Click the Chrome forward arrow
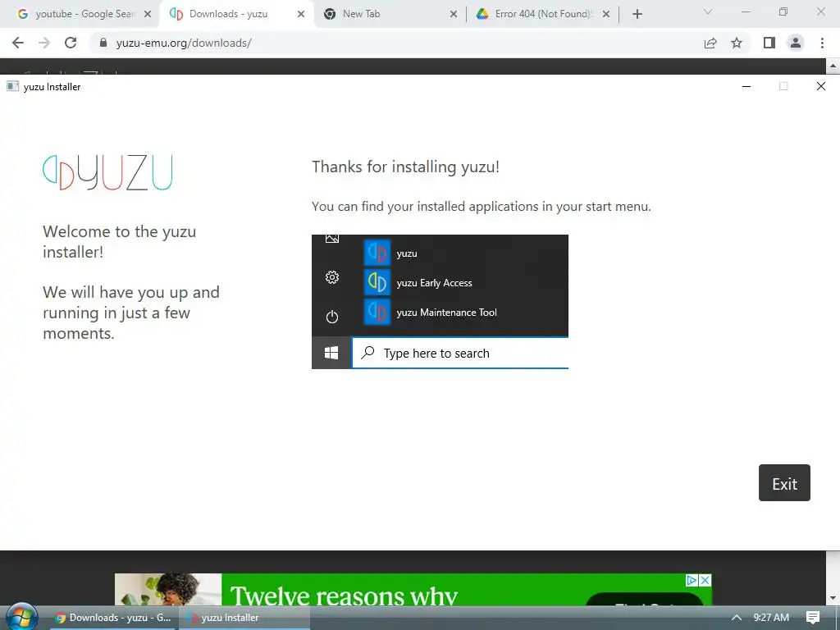 (44, 43)
